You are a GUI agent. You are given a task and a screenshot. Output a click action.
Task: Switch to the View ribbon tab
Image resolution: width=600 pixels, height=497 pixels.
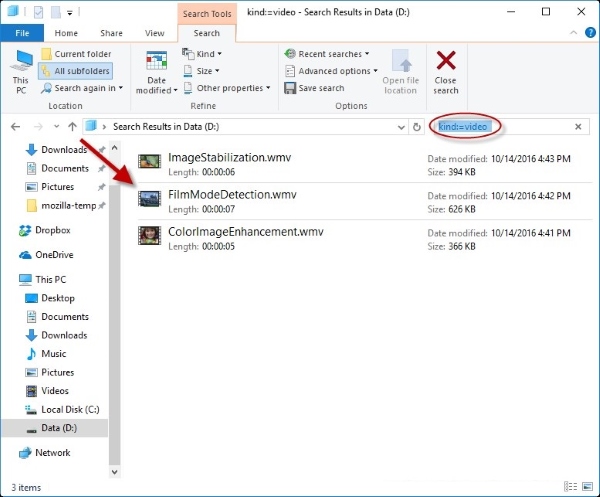click(154, 33)
